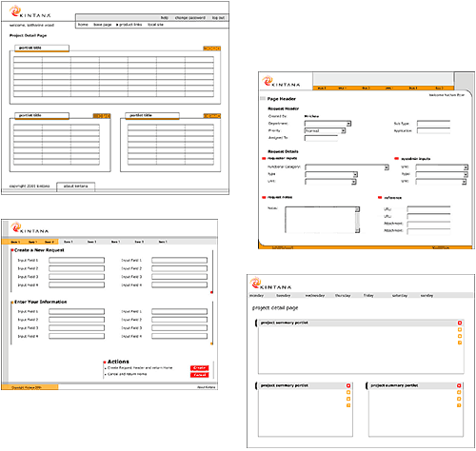Click the red Create button
476x451 pixels.
point(200,368)
